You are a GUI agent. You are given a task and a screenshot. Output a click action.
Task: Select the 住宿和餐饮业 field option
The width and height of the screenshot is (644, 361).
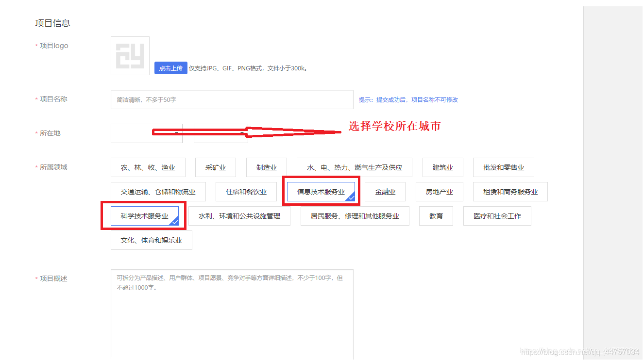click(246, 192)
